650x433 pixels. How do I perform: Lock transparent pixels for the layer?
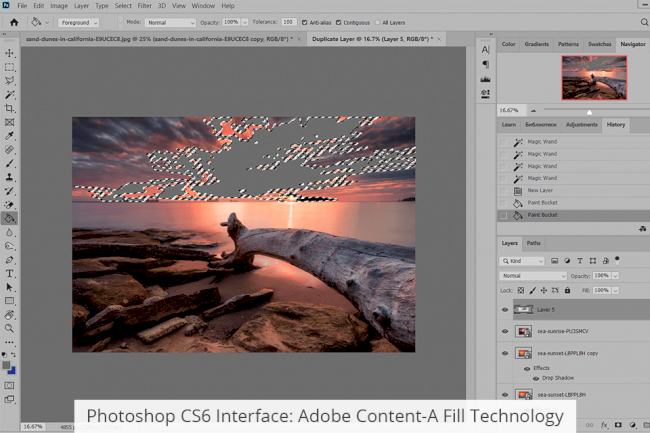521,290
